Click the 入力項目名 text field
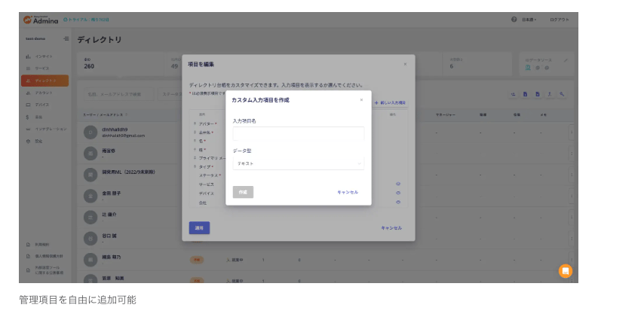644x317 pixels. click(x=298, y=134)
